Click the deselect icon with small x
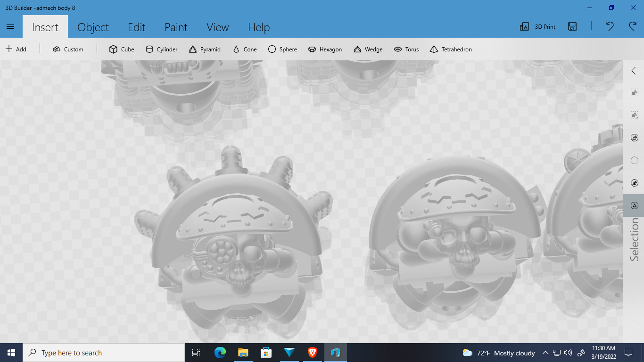644x362 pixels. 635,115
